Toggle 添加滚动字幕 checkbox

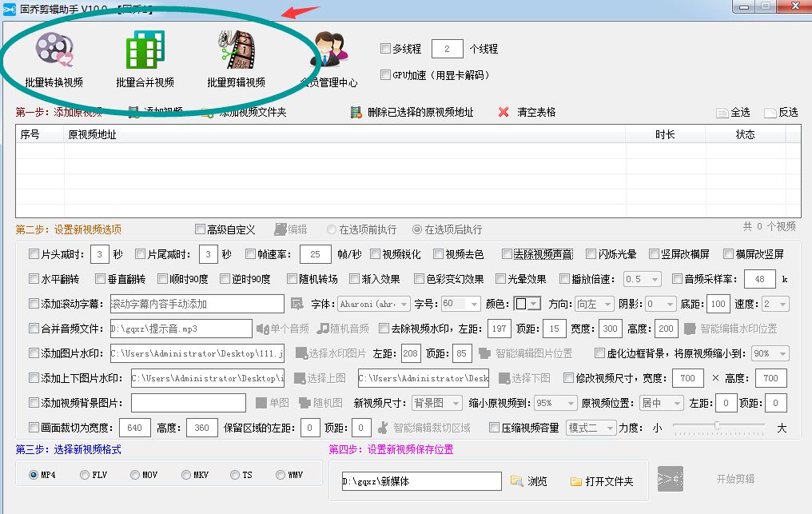coord(34,303)
